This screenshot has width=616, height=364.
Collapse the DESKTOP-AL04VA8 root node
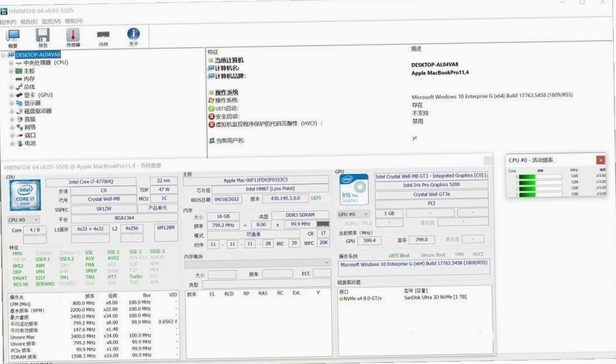pyautogui.click(x=3, y=55)
